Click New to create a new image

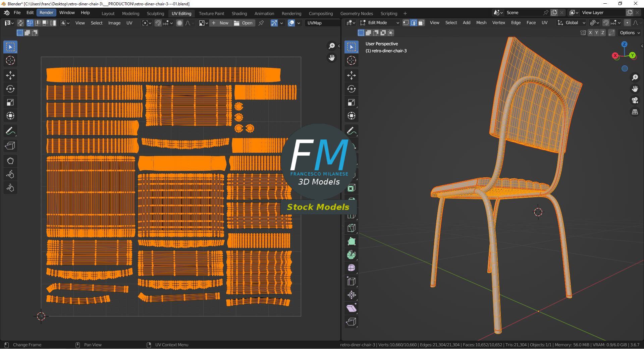[221, 23]
